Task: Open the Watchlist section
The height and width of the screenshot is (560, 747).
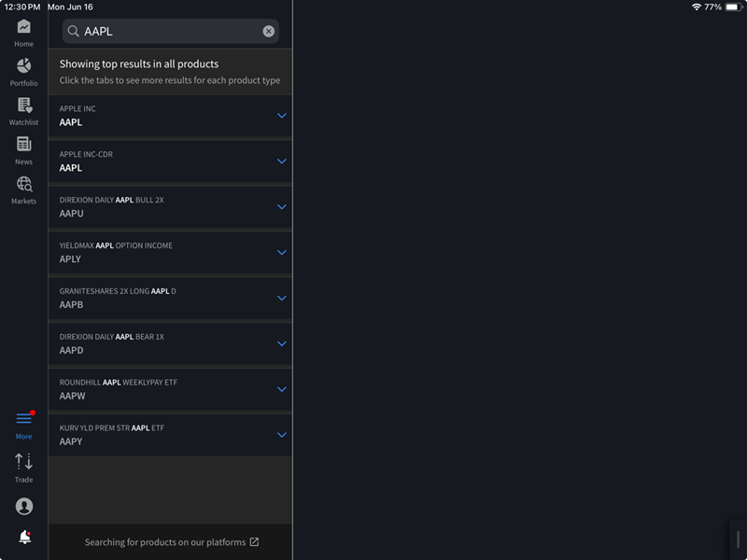Action: pyautogui.click(x=23, y=109)
